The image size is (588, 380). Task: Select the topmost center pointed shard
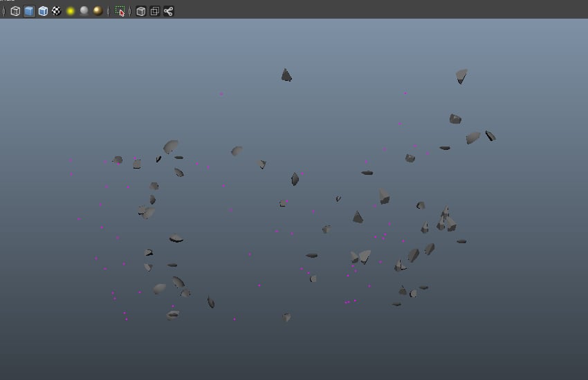click(286, 75)
